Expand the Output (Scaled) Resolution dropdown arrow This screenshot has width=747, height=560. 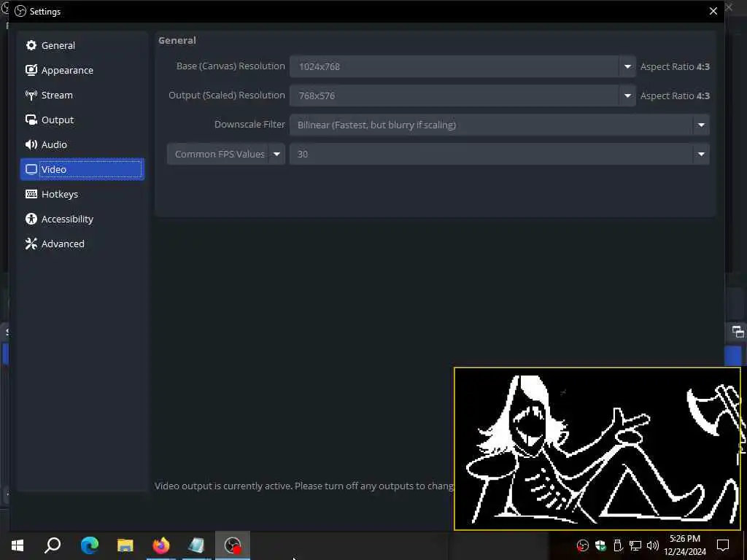click(627, 96)
